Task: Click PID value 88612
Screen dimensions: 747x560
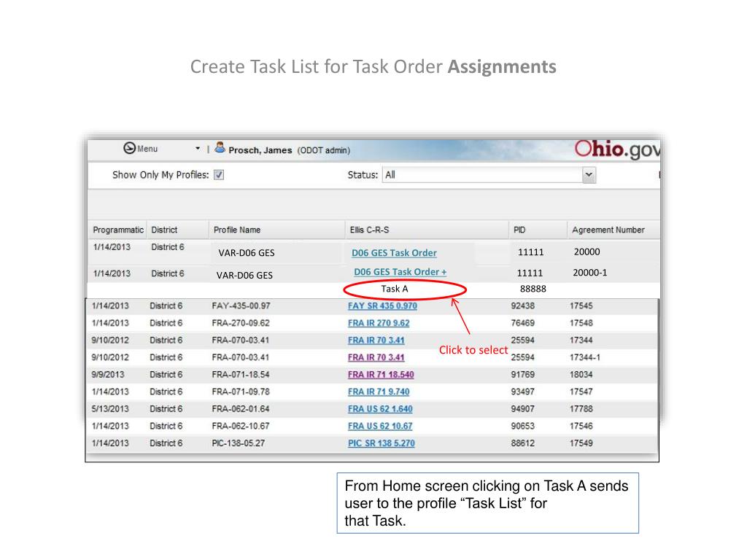Action: (x=522, y=443)
